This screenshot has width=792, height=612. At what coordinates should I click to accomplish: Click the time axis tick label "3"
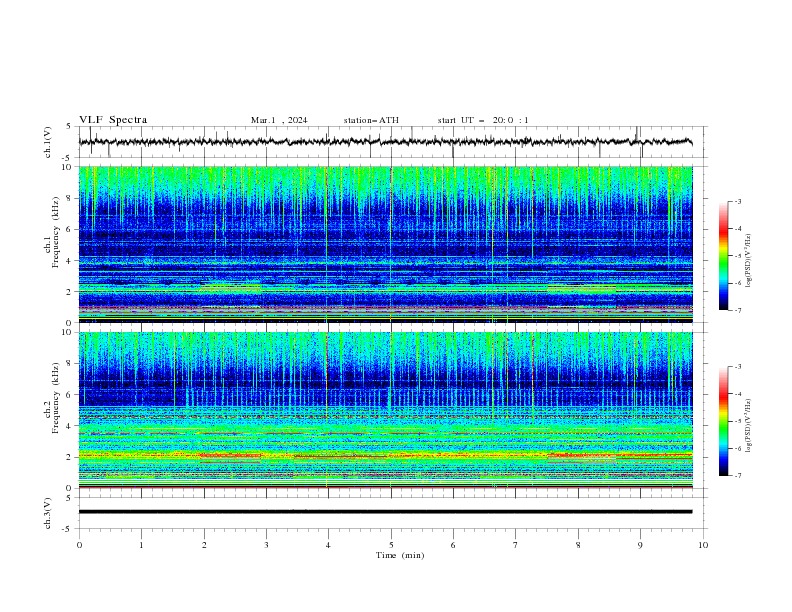266,545
